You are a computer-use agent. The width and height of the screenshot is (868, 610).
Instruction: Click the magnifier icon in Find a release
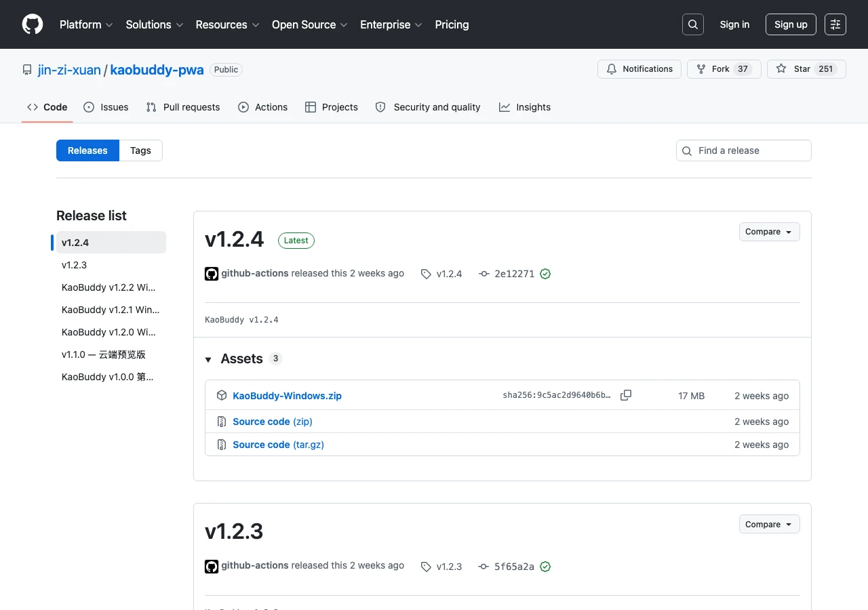tap(687, 150)
